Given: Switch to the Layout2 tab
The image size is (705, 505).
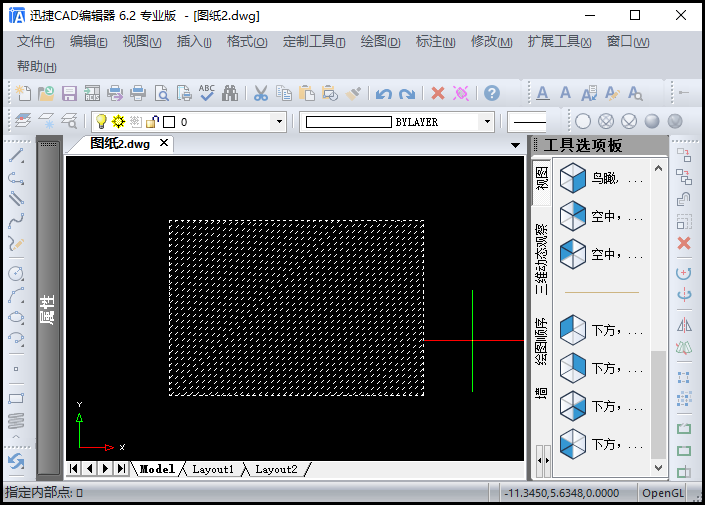Looking at the screenshot, I should click(x=276, y=469).
